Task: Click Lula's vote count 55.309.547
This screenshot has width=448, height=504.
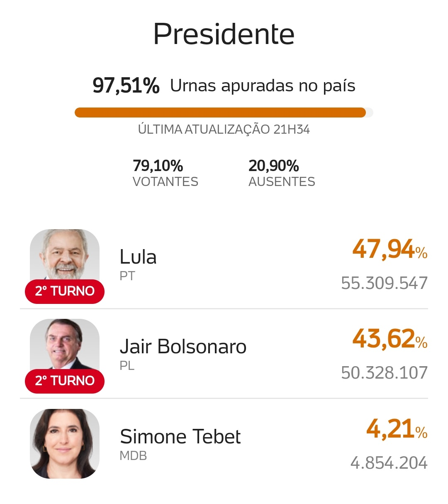Action: (384, 283)
